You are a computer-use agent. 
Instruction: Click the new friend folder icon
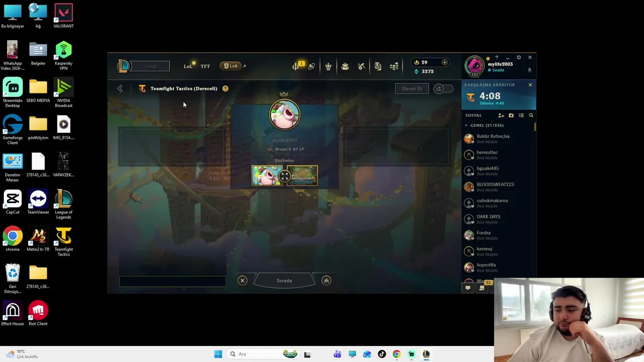click(511, 115)
